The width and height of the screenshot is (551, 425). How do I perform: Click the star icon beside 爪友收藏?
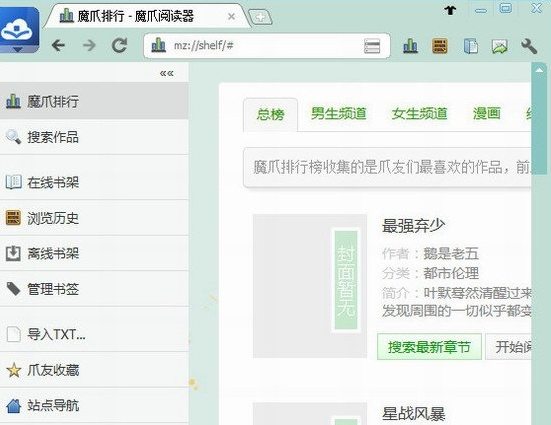pos(13,370)
